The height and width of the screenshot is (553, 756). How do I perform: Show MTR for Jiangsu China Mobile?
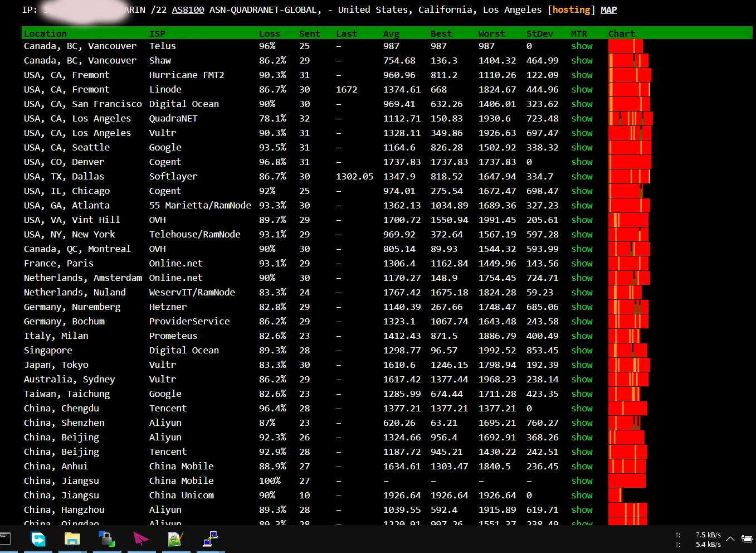click(582, 481)
